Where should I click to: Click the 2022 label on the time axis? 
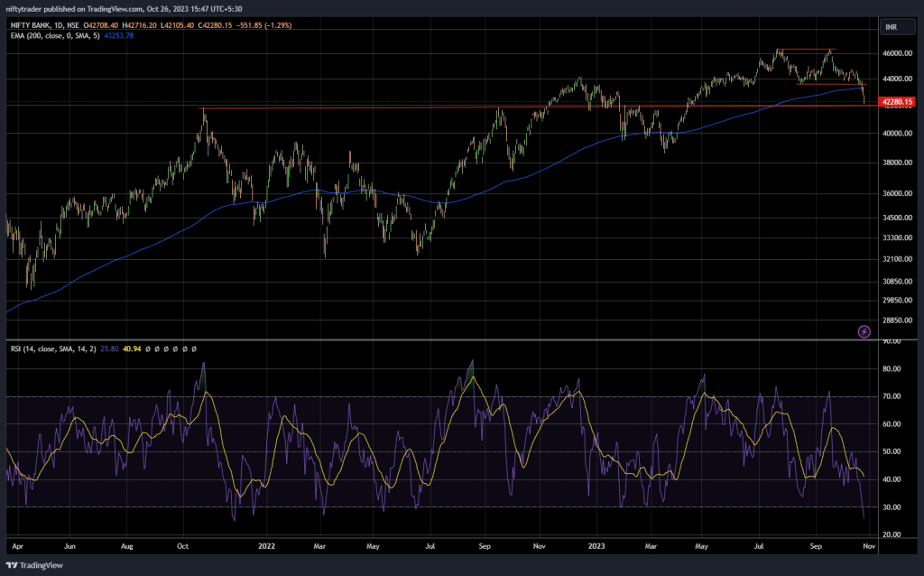click(266, 546)
